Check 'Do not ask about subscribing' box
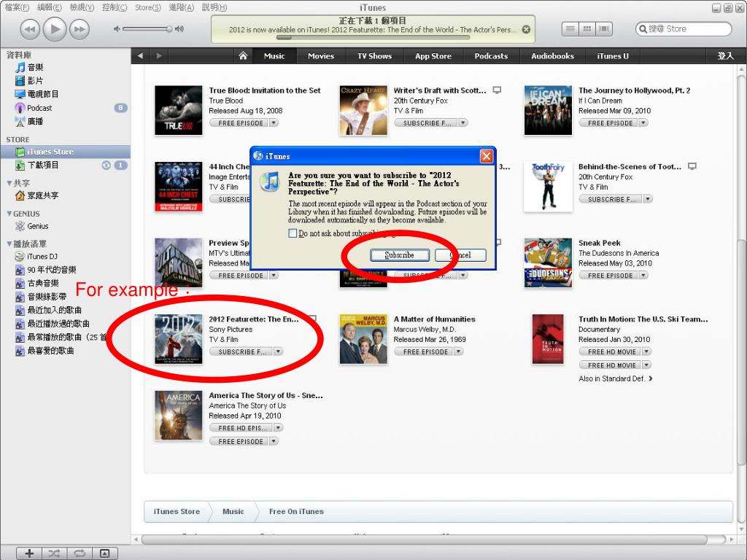The width and height of the screenshot is (747, 560). pyautogui.click(x=293, y=233)
